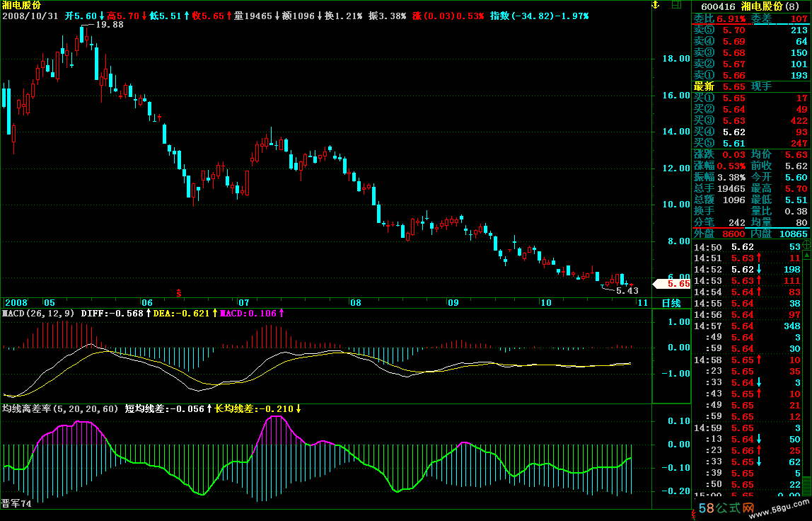
Task: Click the 卖① 5.66 ask row
Action: (751, 76)
